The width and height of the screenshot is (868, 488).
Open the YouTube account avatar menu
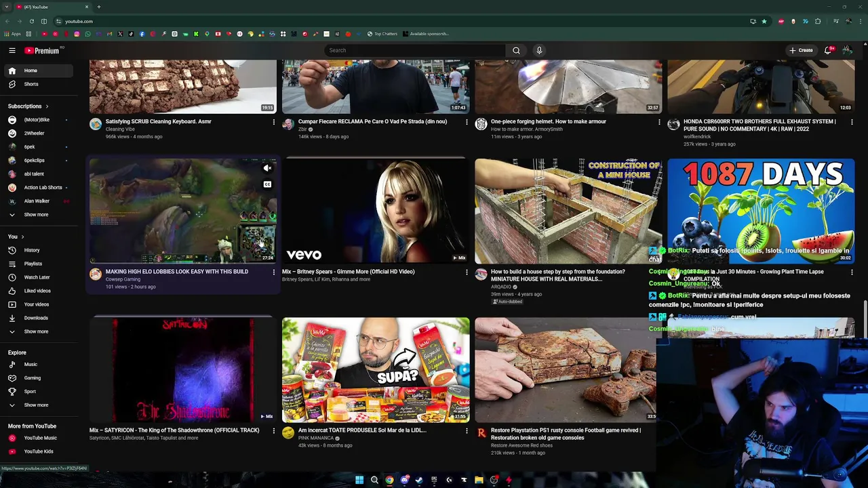click(x=847, y=50)
